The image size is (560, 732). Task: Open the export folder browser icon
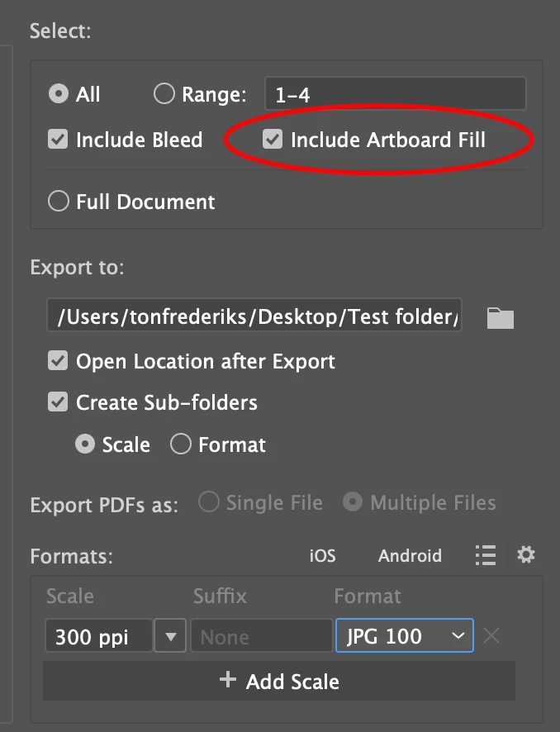[500, 318]
